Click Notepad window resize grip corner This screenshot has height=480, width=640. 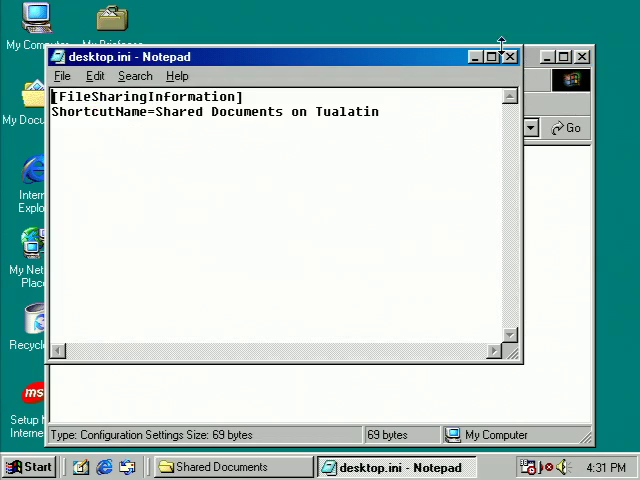pyautogui.click(x=512, y=353)
